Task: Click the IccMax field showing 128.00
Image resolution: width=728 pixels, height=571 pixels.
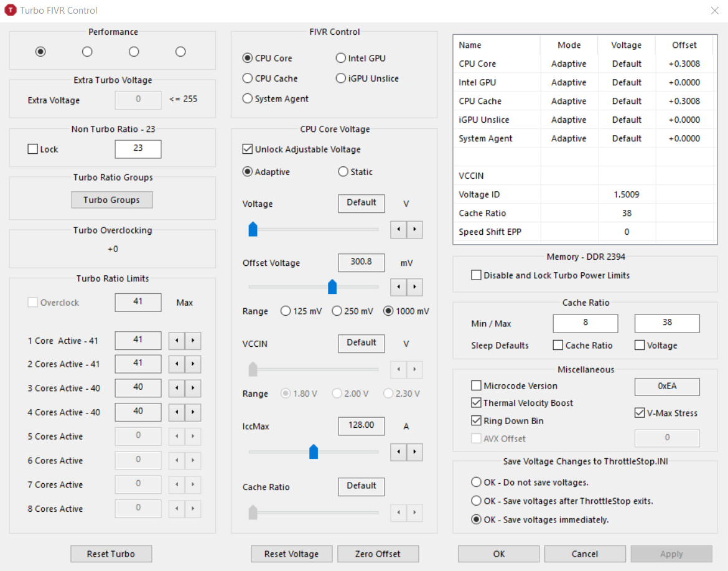Action: click(x=362, y=426)
